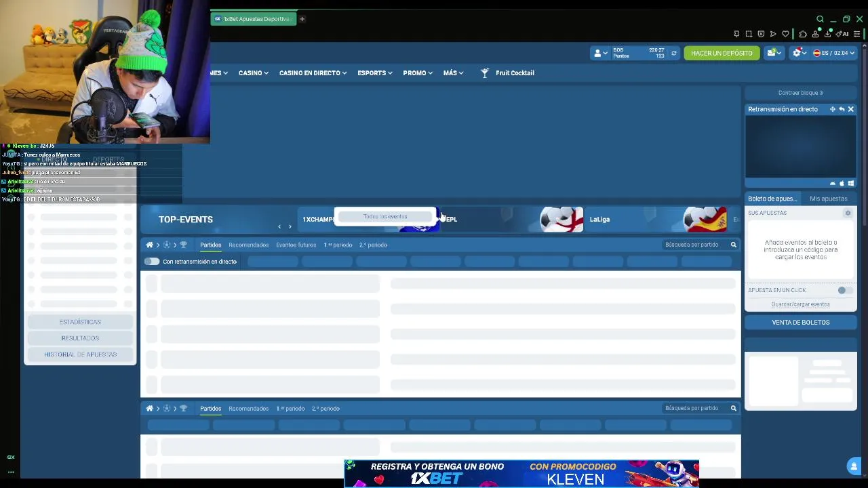Open the messages envelope dropdown
868x488 pixels.
coord(774,53)
